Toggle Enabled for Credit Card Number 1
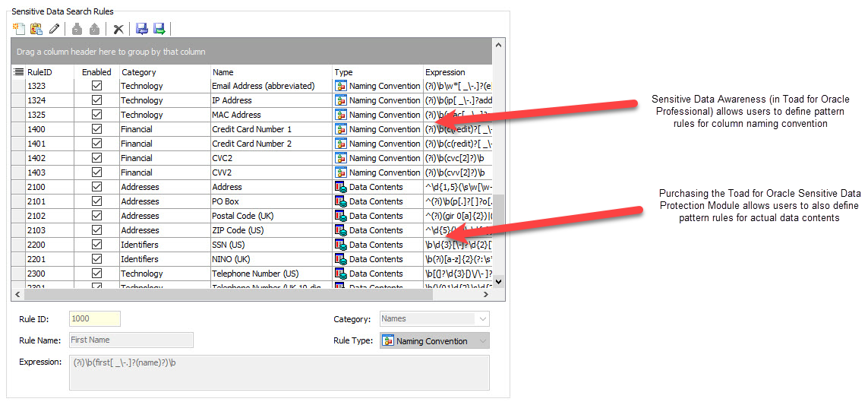The image size is (868, 405). click(x=97, y=129)
